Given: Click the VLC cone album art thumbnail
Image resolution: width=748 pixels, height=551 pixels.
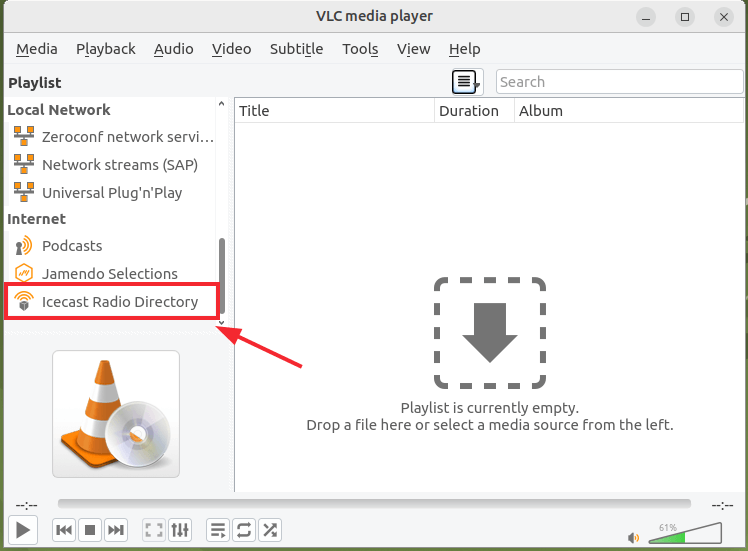Looking at the screenshot, I should pyautogui.click(x=116, y=414).
